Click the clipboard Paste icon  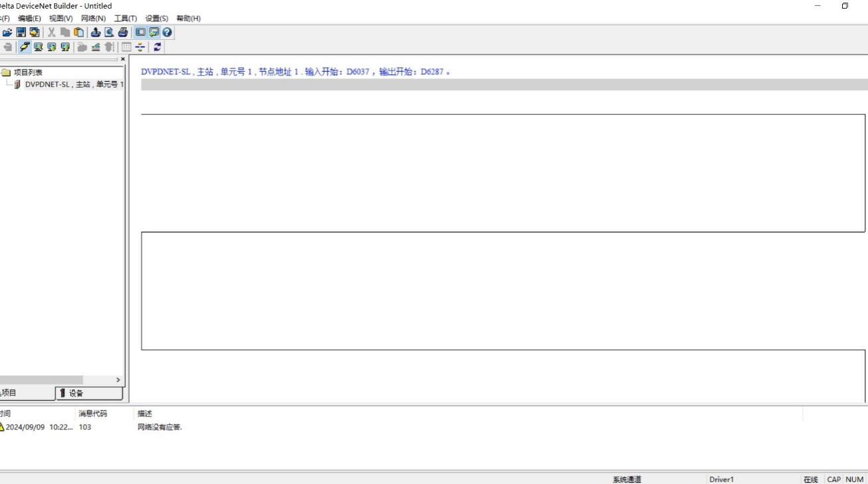coord(78,32)
